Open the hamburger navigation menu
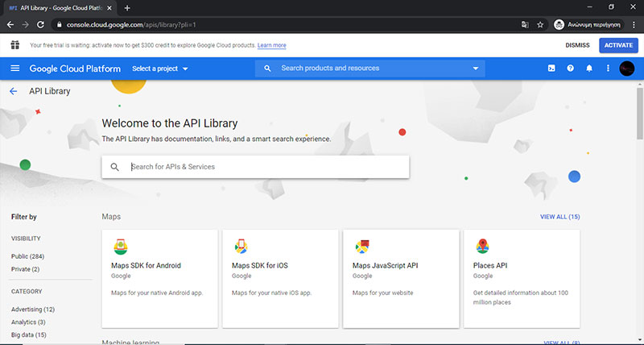644x345 pixels. [x=14, y=69]
